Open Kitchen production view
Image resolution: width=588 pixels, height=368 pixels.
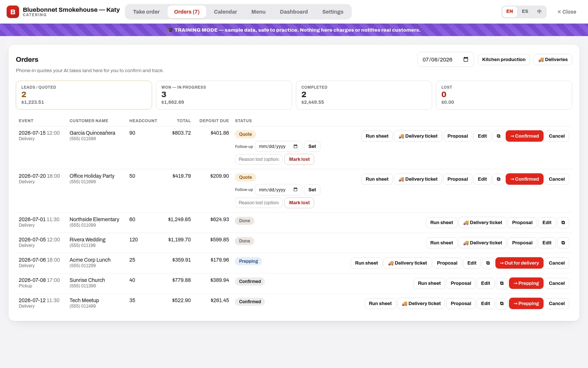click(503, 60)
